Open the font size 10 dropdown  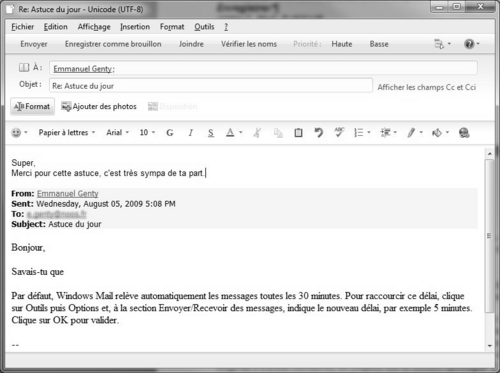[x=147, y=133]
